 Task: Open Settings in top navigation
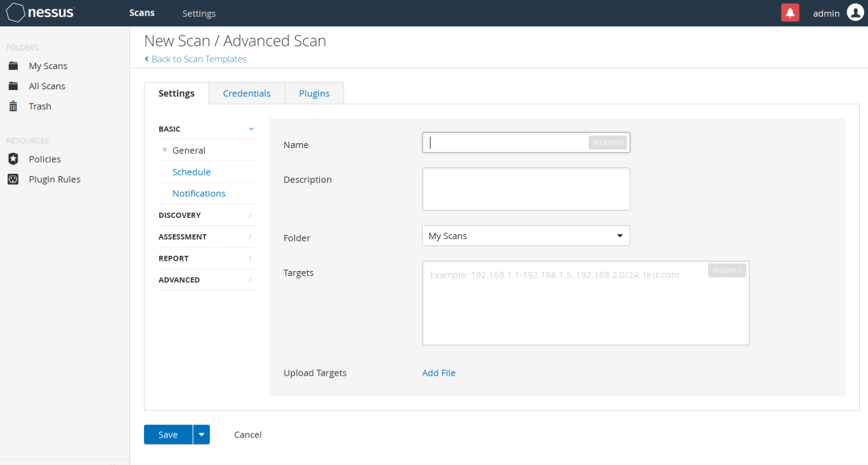[199, 14]
